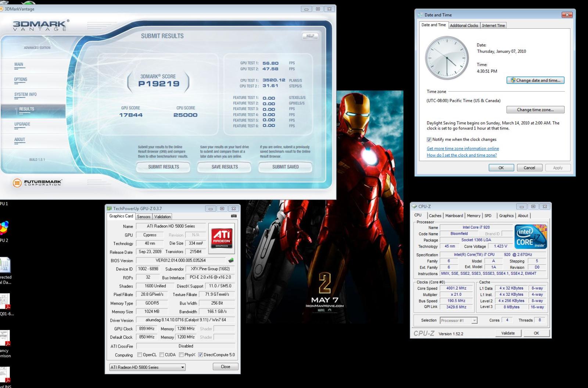Toggle the PhysX checkbox in GPU-Z
588x388 pixels.
point(181,355)
